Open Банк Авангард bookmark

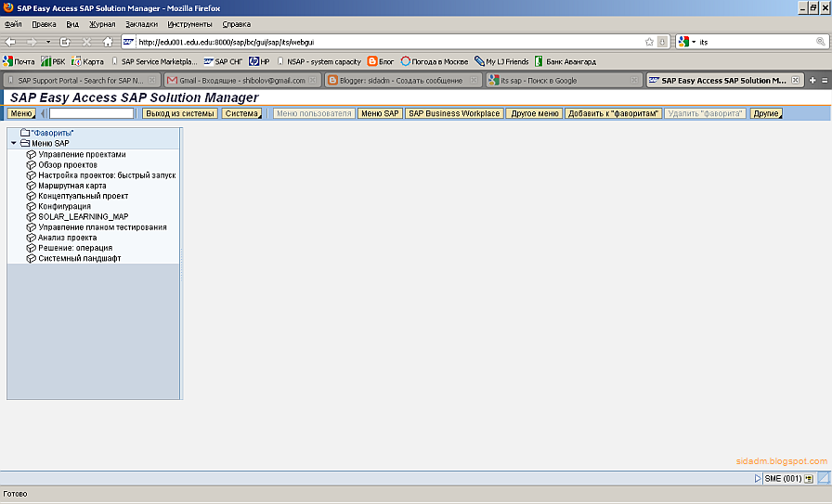(565, 61)
